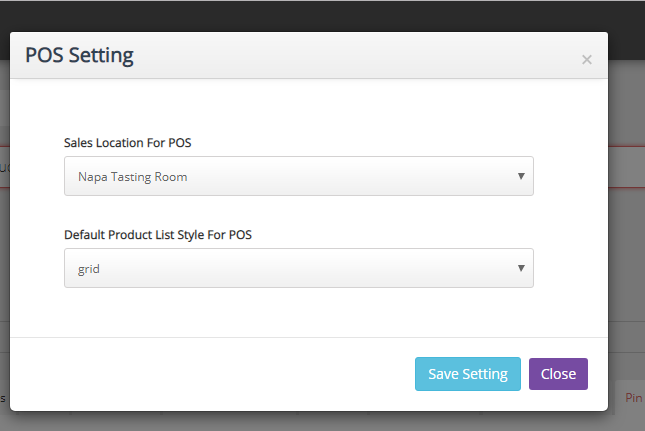Dismiss the POS Setting dialog with the X
This screenshot has width=645, height=431.
click(587, 59)
